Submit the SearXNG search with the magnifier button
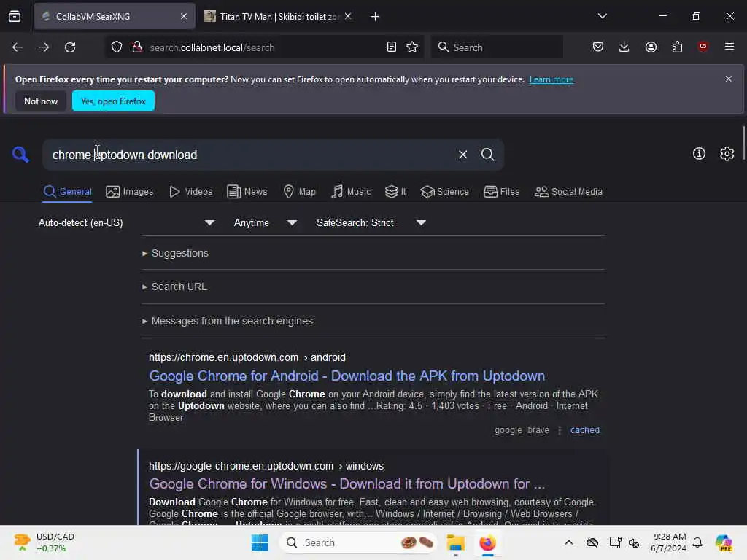The image size is (747, 560). click(x=487, y=155)
